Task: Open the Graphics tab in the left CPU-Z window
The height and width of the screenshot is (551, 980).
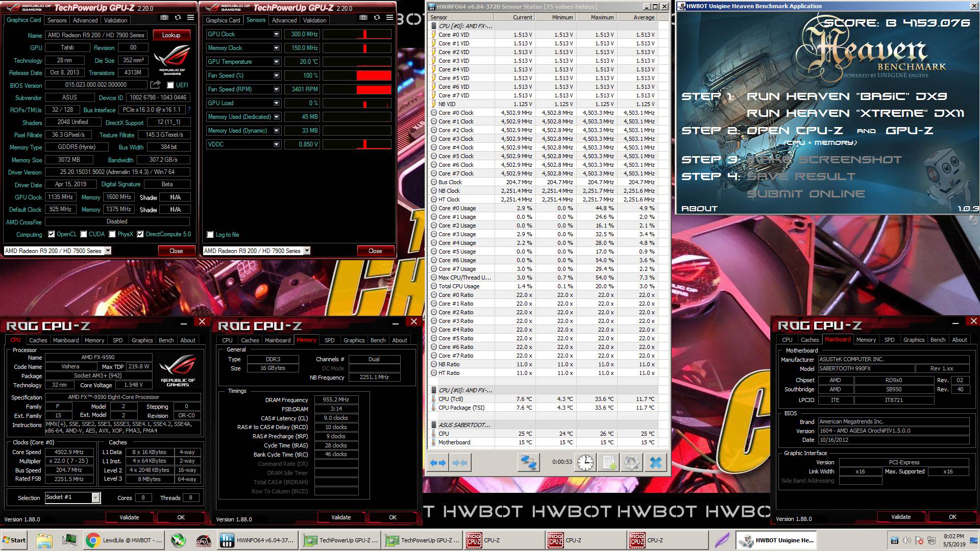Action: (142, 340)
